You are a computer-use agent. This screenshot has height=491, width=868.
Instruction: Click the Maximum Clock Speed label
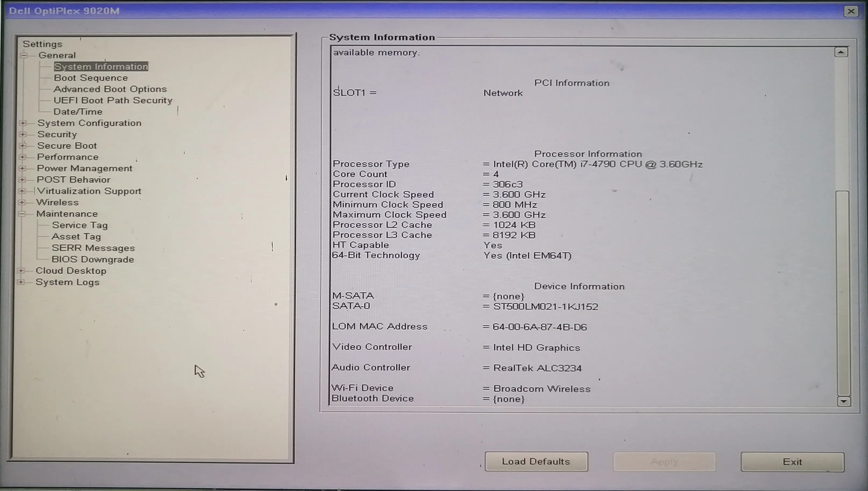389,214
